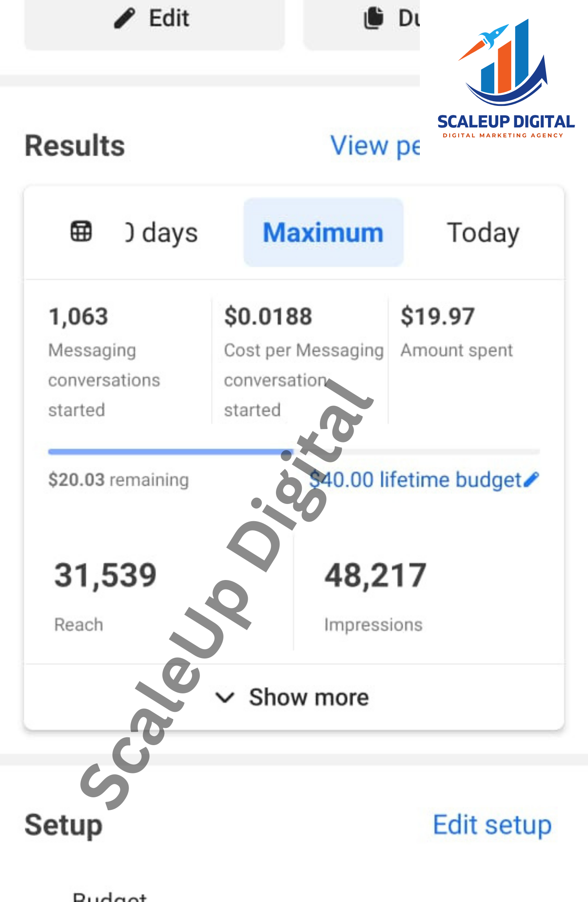The width and height of the screenshot is (588, 902).
Task: Click the budget spend progress bar
Action: pos(293,452)
